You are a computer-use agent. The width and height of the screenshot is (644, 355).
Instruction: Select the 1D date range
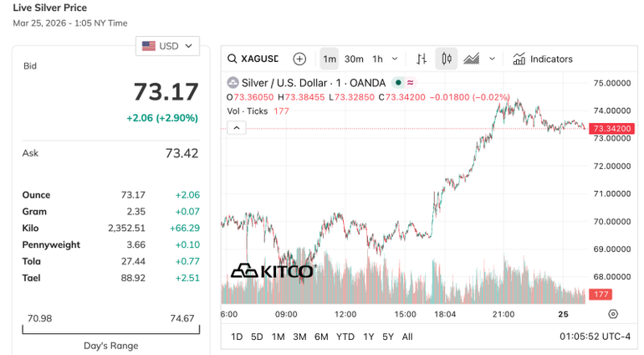point(237,337)
